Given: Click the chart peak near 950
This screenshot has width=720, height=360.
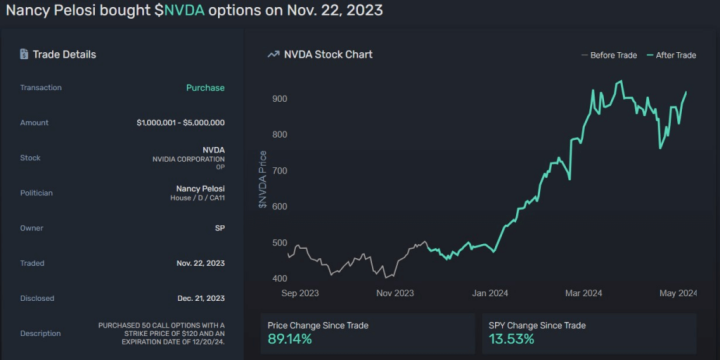Looking at the screenshot, I should (x=621, y=81).
